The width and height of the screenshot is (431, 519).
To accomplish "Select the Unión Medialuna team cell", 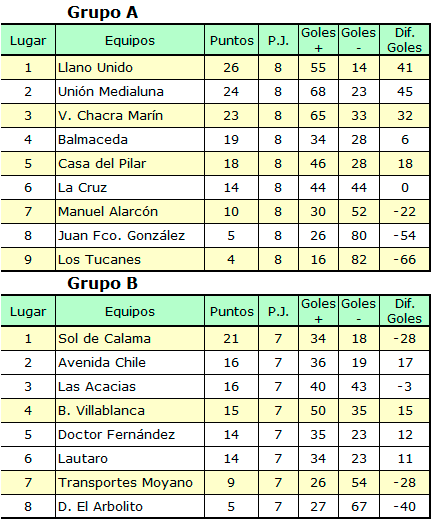I will click(x=130, y=92).
